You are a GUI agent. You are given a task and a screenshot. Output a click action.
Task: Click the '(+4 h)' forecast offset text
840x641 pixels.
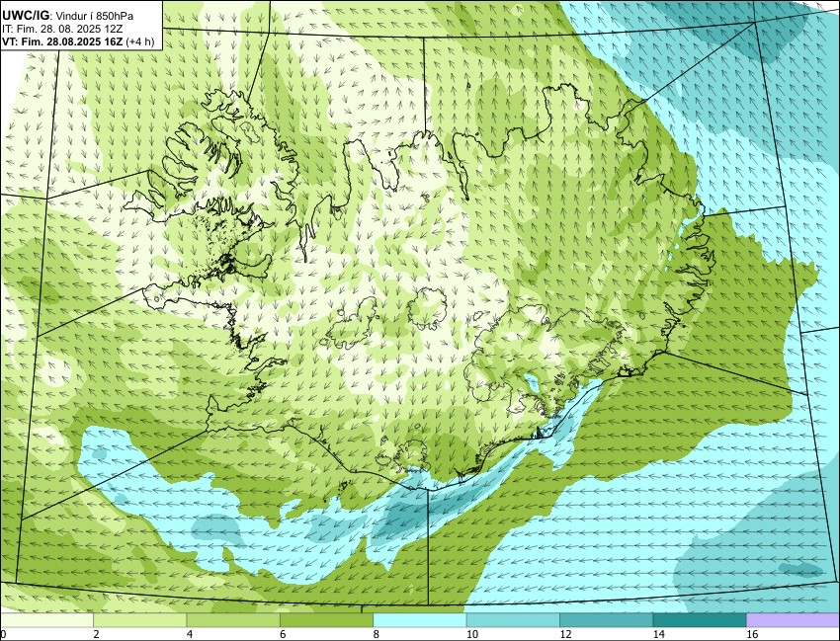[x=140, y=42]
